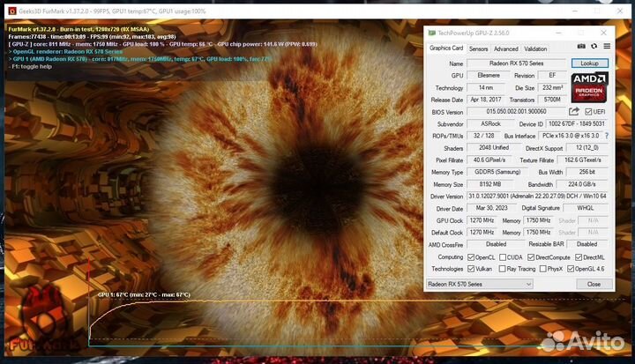Click the GPU-Z screenshot camera icon
Image resolution: width=635 pixels, height=364 pixels.
[x=581, y=47]
